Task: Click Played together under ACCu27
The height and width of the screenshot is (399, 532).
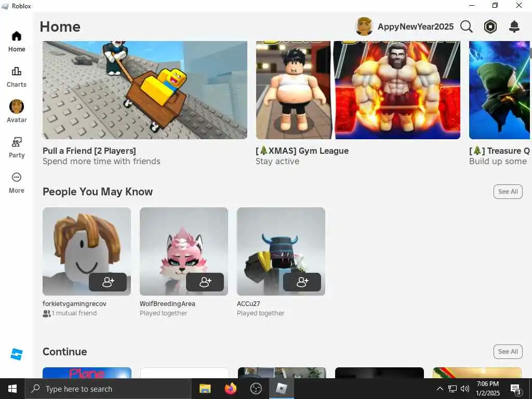Action: click(x=261, y=313)
